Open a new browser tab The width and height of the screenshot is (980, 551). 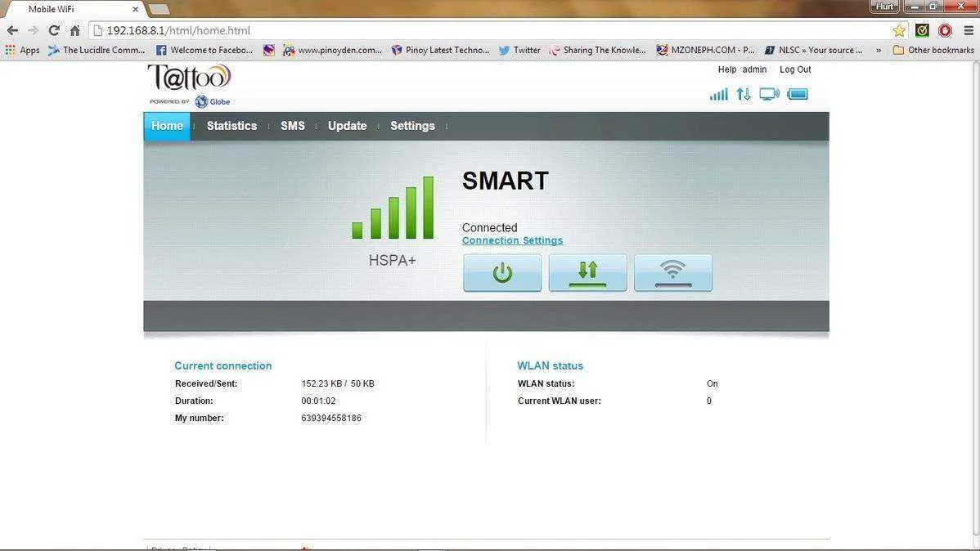coord(159,9)
